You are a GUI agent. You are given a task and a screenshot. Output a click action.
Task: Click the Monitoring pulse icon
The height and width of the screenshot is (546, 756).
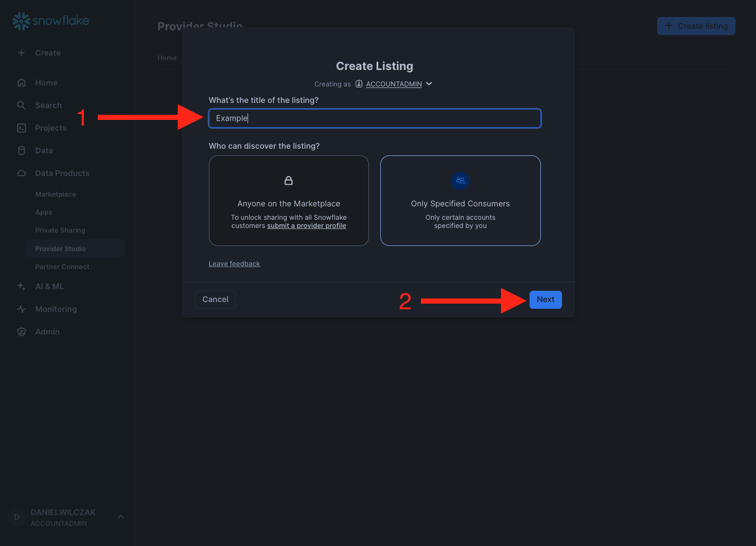coord(22,309)
